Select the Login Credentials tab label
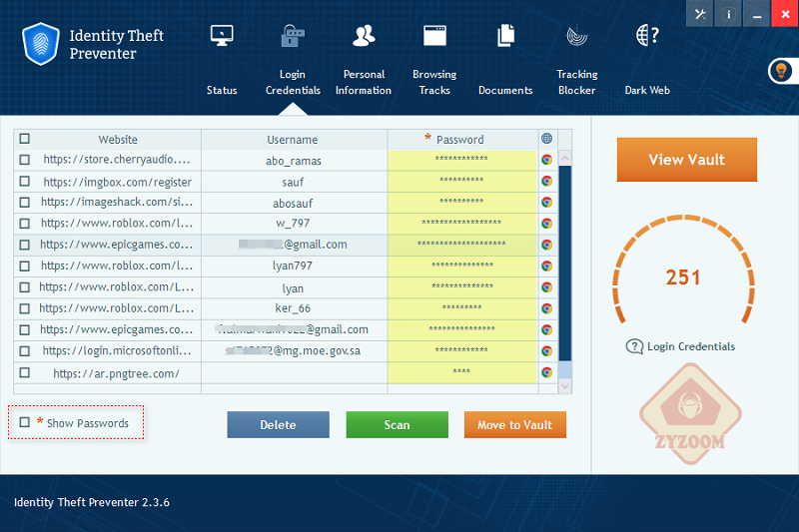The image size is (799, 532). (293, 82)
